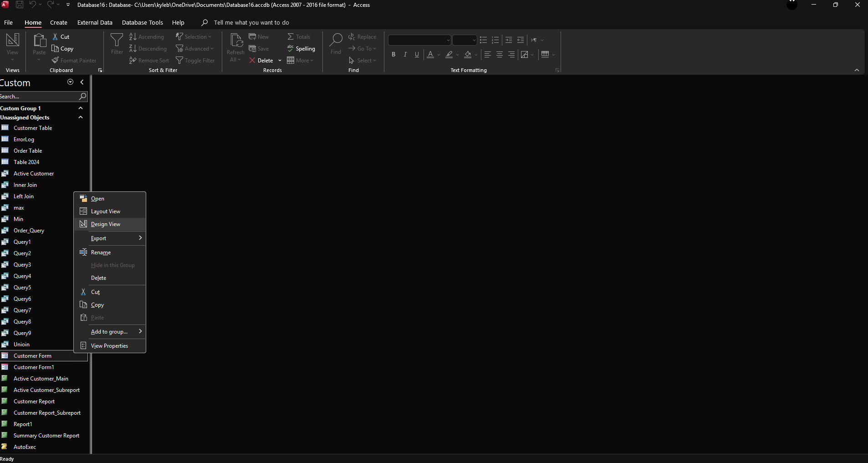Click the Refresh All icon
The width and height of the screenshot is (868, 463).
[x=236, y=40]
